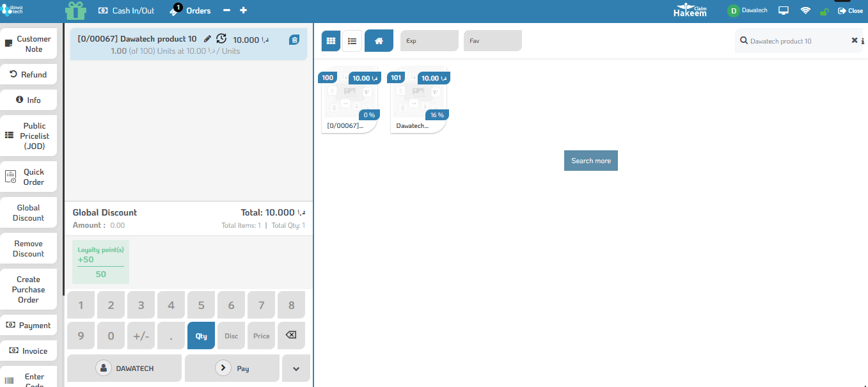Image resolution: width=868 pixels, height=387 pixels.
Task: Select customer DAWATECH button
Action: pyautogui.click(x=125, y=368)
